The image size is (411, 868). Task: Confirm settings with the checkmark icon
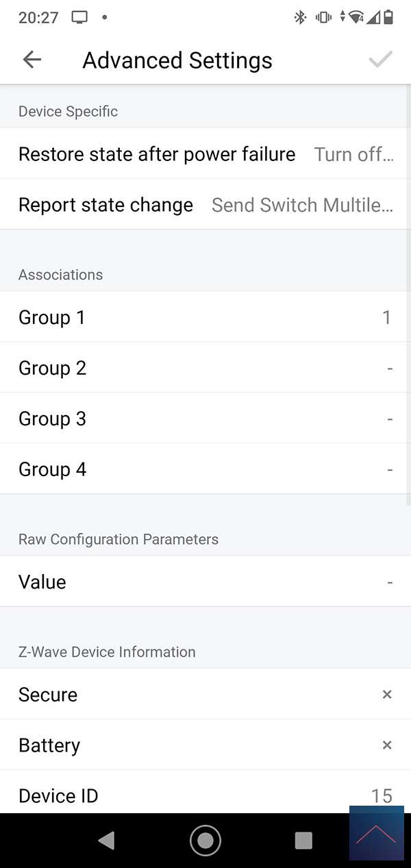[380, 60]
